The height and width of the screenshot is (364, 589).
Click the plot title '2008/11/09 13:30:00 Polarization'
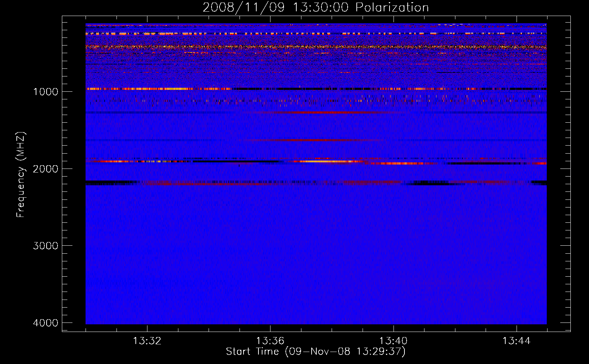316,7
